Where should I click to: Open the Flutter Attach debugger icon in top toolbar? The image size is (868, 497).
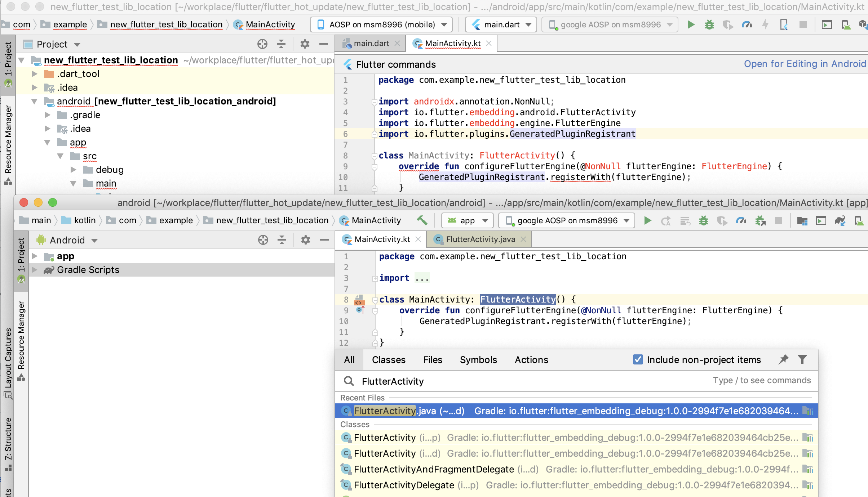coord(784,24)
